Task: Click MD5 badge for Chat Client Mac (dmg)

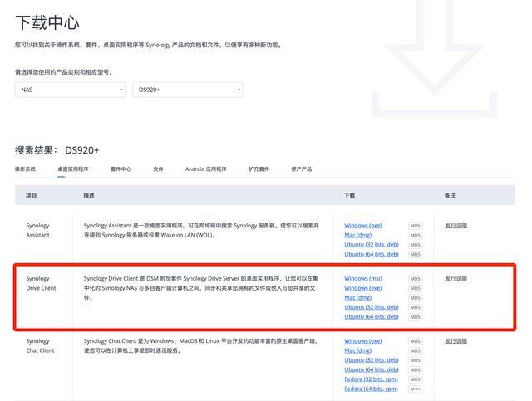Action: tap(416, 350)
